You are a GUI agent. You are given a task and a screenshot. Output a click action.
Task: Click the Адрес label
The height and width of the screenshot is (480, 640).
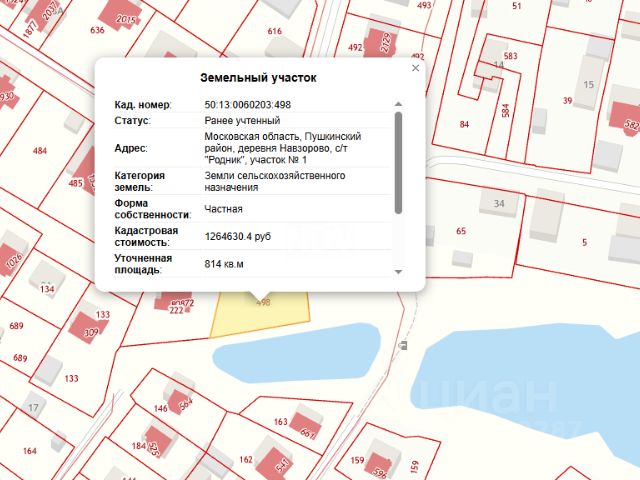(131, 148)
